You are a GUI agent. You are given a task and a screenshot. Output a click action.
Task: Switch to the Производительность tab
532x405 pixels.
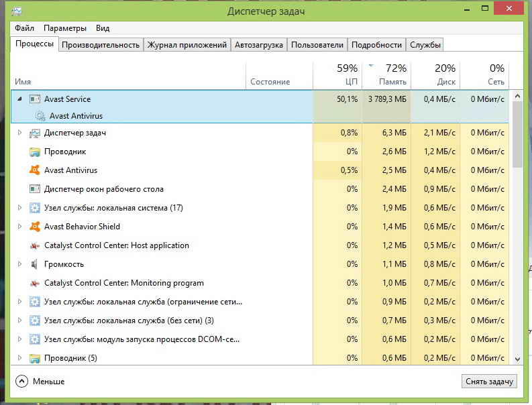pos(101,45)
